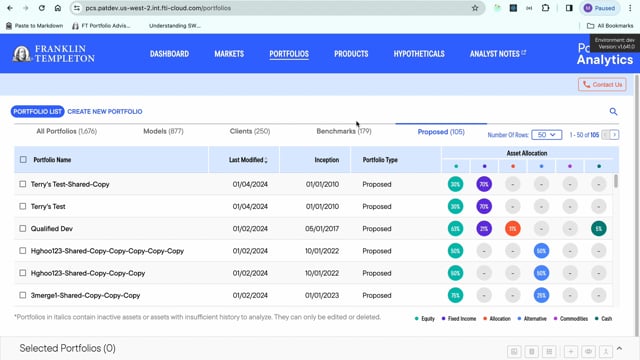Open the Dashboard nav item

pos(169,54)
